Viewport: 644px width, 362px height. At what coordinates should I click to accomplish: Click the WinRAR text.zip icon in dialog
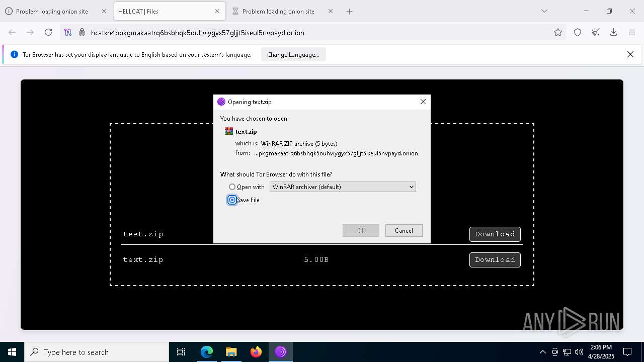tap(229, 131)
